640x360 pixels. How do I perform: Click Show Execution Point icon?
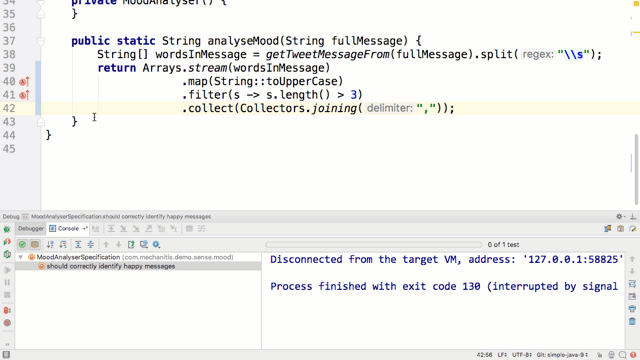click(96, 229)
